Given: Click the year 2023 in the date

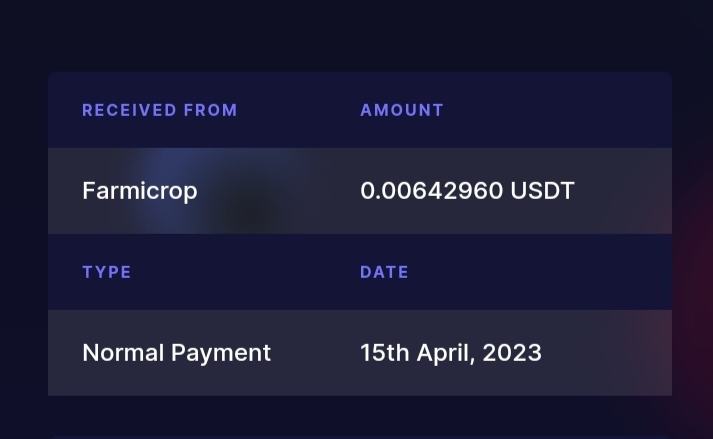Looking at the screenshot, I should click(512, 353).
